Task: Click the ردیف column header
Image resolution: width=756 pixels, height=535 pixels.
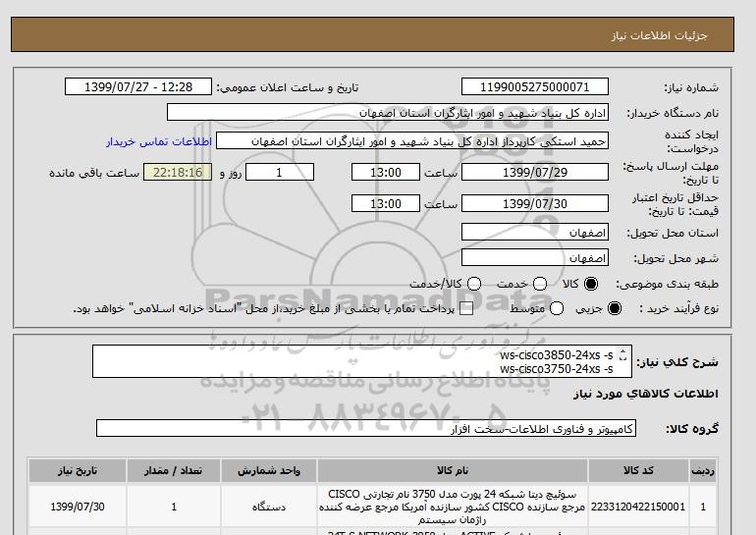Action: click(x=703, y=470)
